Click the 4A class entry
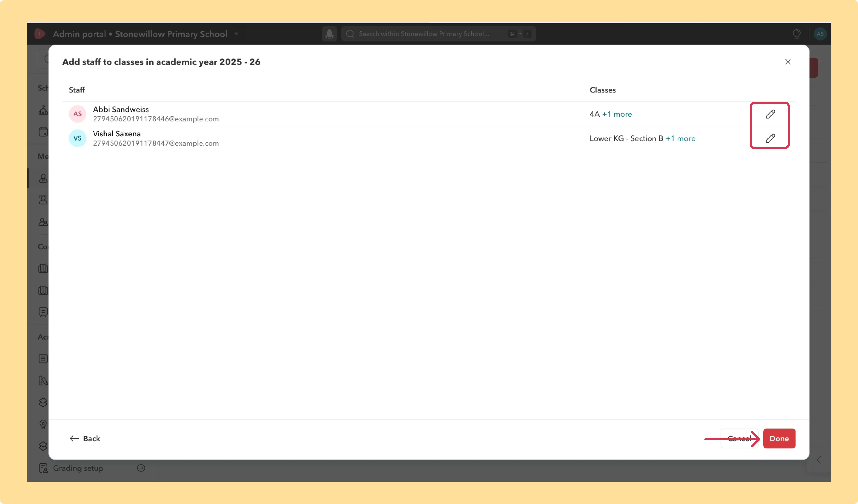The width and height of the screenshot is (858, 504). 594,114
